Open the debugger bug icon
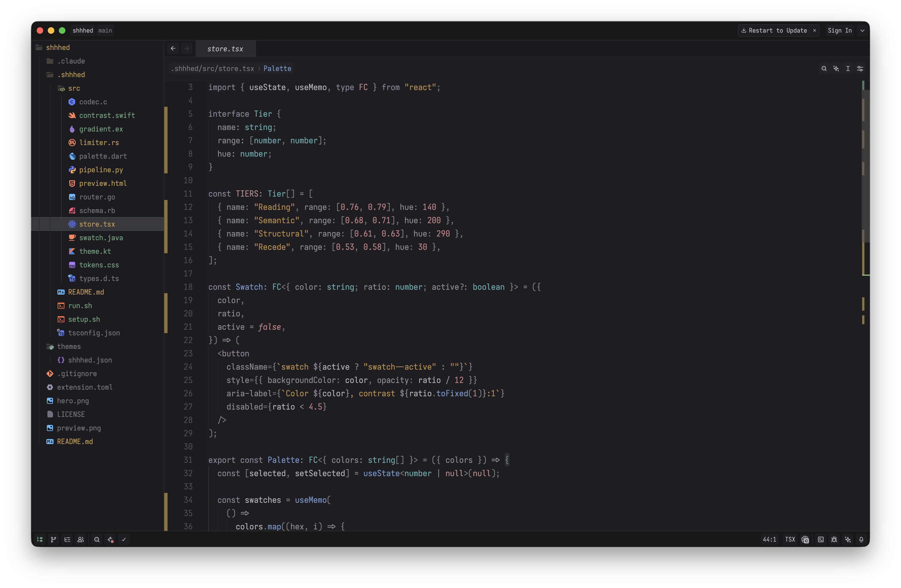 (834, 539)
